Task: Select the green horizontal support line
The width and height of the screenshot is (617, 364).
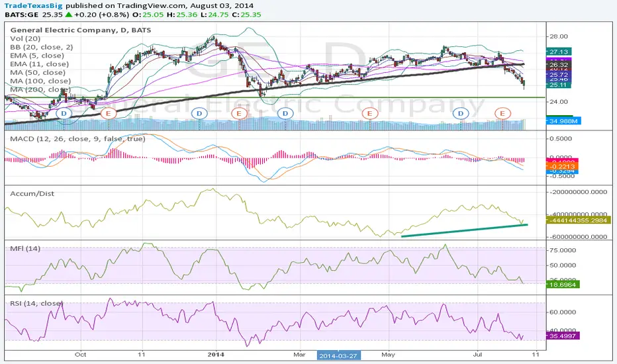Action: 275,97
